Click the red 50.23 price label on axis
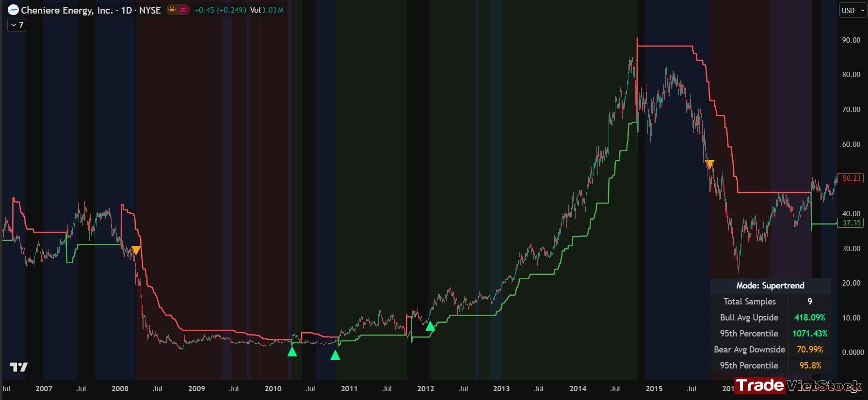 click(851, 178)
